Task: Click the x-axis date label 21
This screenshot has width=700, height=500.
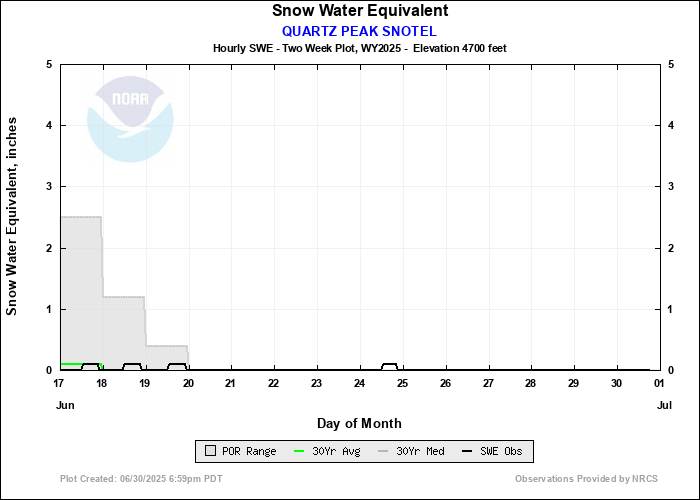Action: pos(230,384)
